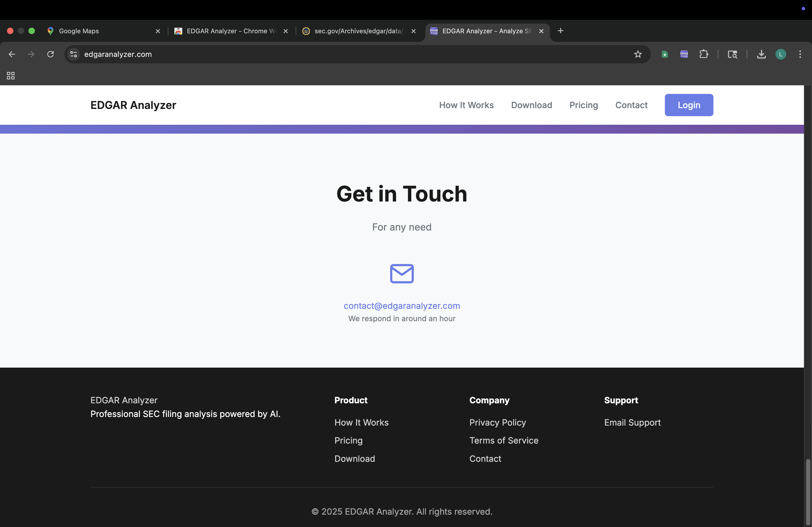Click the envelope mail icon

[401, 273]
